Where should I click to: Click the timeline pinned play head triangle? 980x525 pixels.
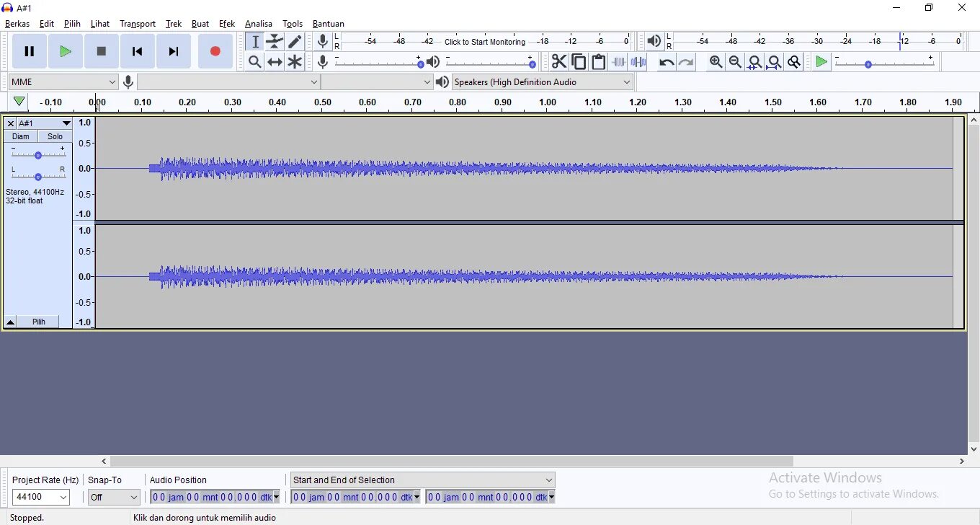(x=19, y=102)
